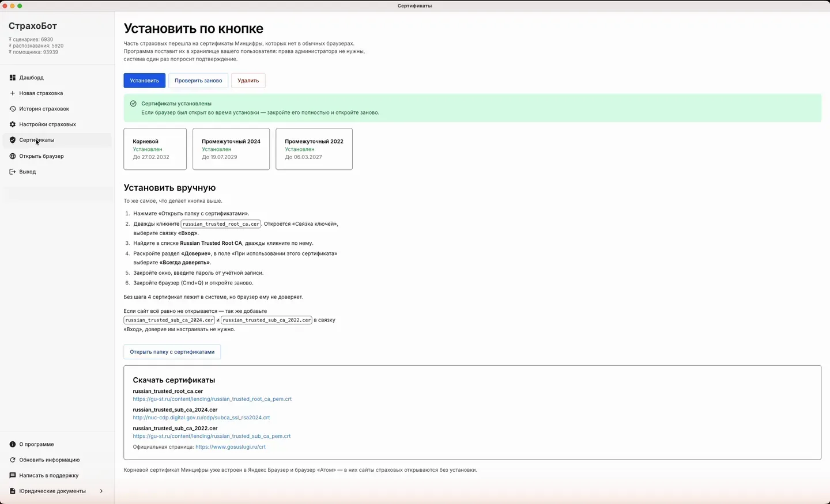830x504 pixels.
Task: Open the Открыть браузер sidebar item
Action: (x=57, y=156)
